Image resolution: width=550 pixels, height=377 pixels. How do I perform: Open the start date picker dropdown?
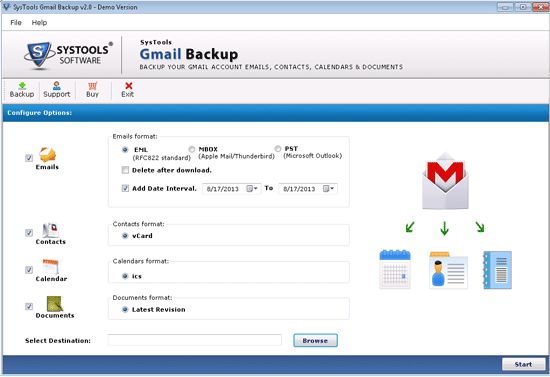tap(253, 189)
